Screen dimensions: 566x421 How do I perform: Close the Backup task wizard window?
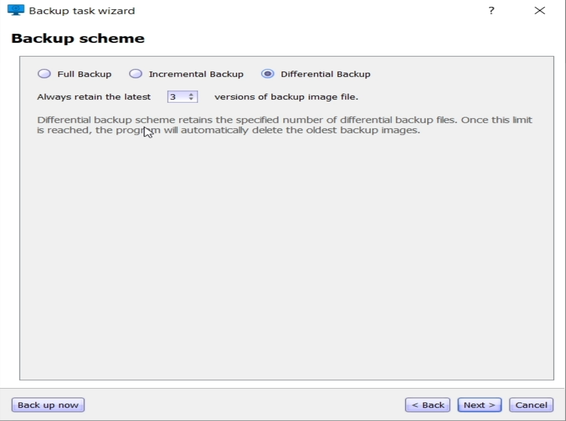(x=540, y=10)
